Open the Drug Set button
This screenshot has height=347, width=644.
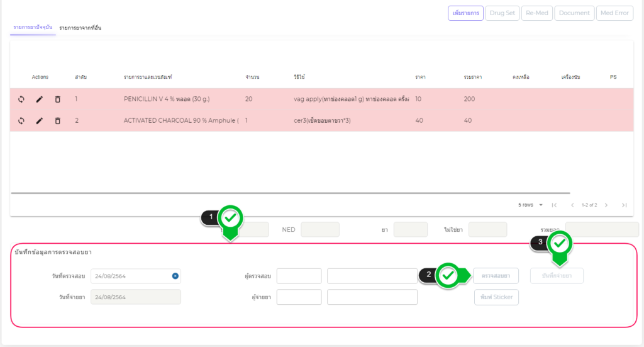(x=502, y=13)
